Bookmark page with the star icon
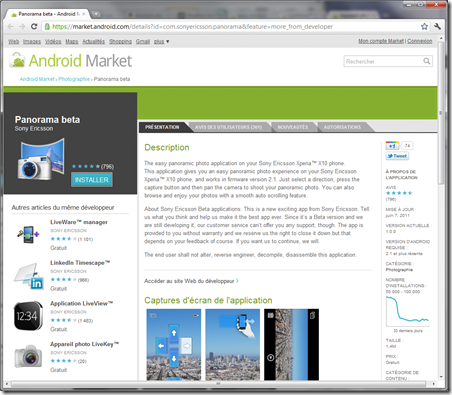Image resolution: width=452 pixels, height=395 pixels. (x=424, y=26)
